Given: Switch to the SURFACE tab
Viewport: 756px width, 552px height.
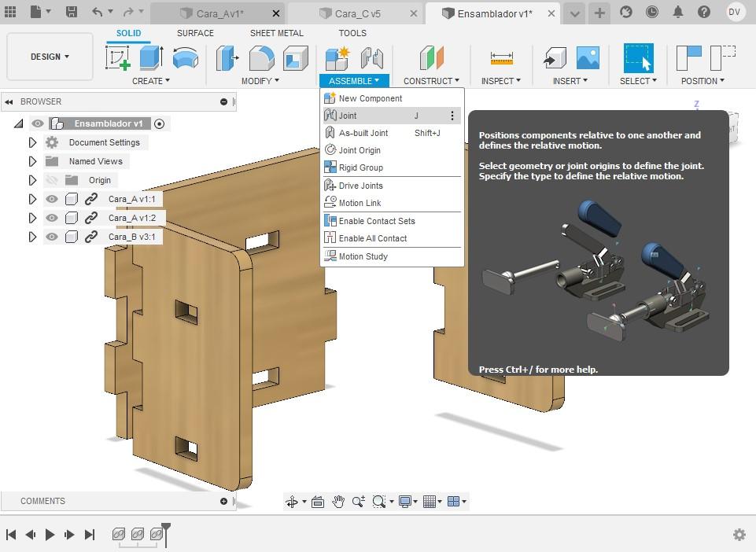Looking at the screenshot, I should click(x=195, y=33).
